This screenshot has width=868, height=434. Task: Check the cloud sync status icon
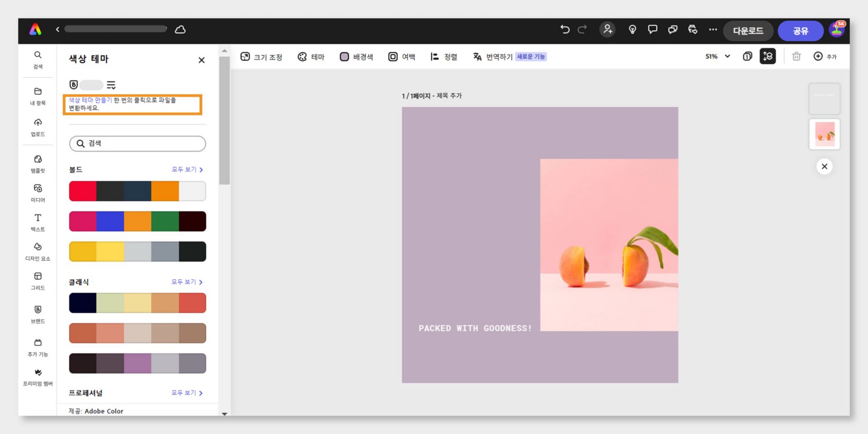[x=180, y=29]
